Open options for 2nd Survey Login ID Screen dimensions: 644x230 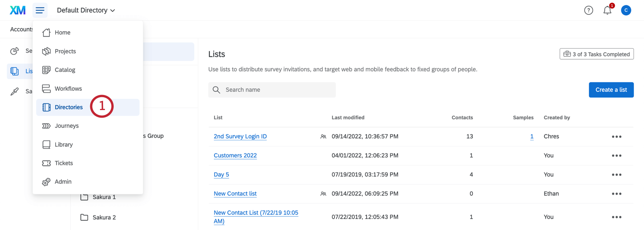pyautogui.click(x=616, y=137)
